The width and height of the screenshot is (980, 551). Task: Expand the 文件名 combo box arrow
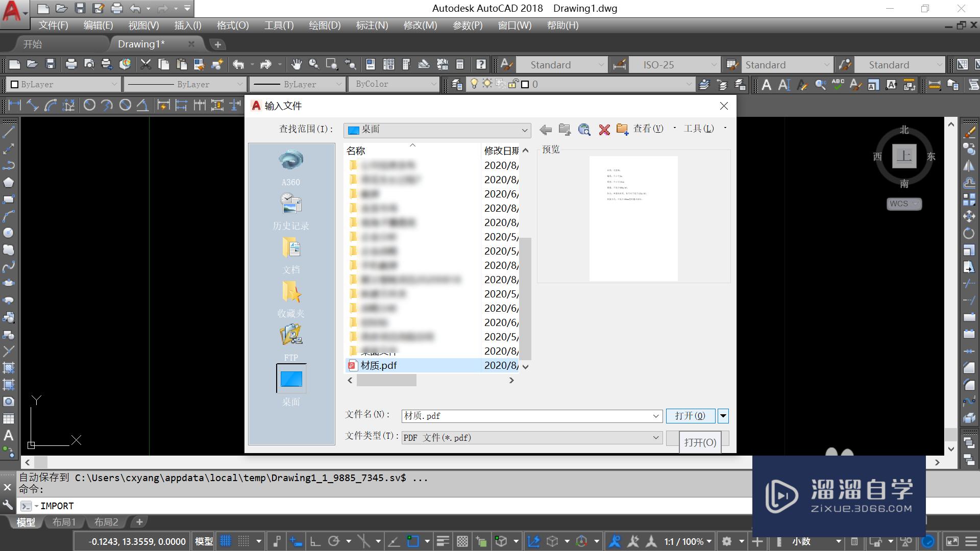[x=656, y=416]
